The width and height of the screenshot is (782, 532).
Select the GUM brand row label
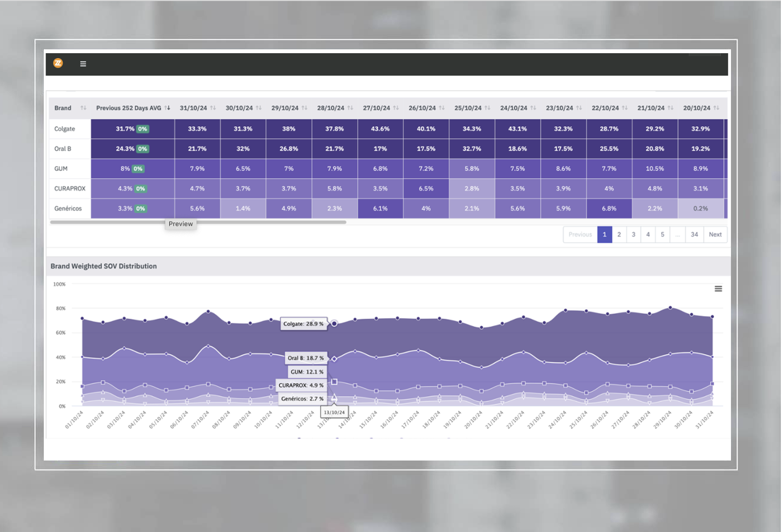click(x=61, y=169)
